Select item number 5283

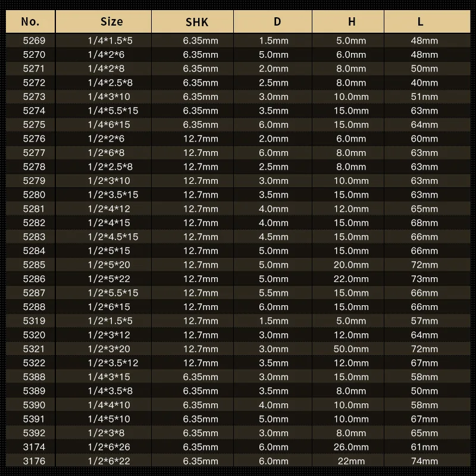[34, 237]
